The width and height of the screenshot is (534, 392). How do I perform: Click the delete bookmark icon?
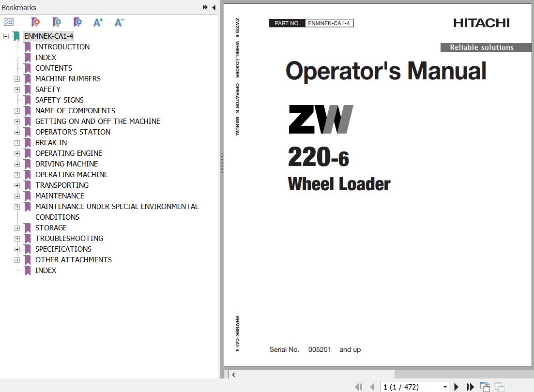click(x=35, y=22)
